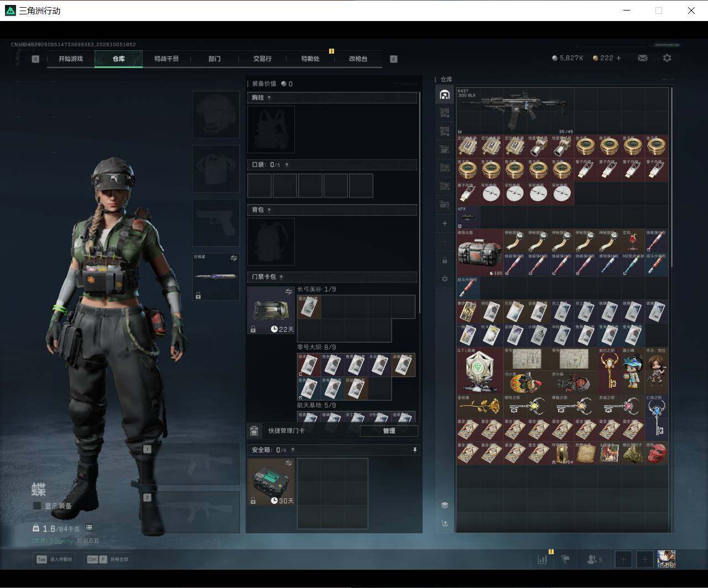Click the weight list icon beside 1.6/84
The image size is (708, 588).
(89, 528)
